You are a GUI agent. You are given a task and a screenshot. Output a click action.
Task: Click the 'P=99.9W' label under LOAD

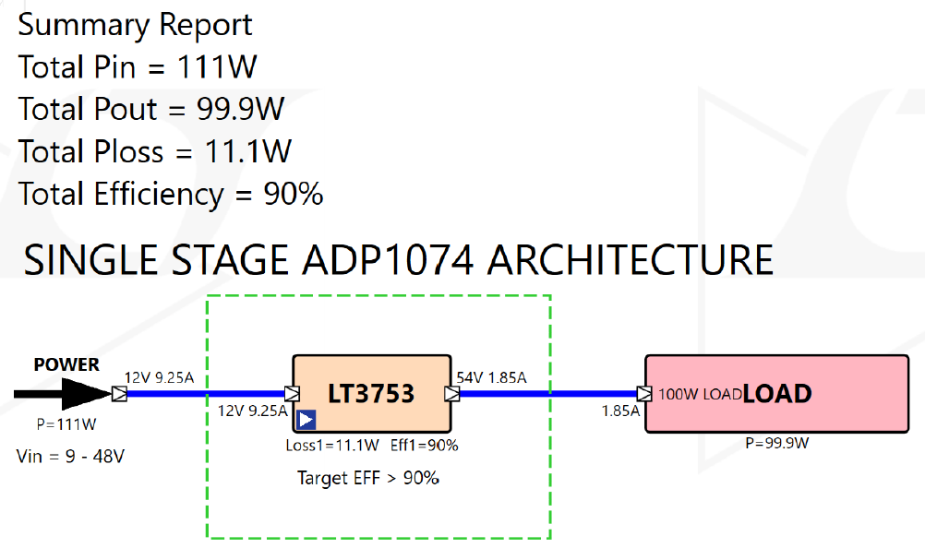tap(777, 443)
